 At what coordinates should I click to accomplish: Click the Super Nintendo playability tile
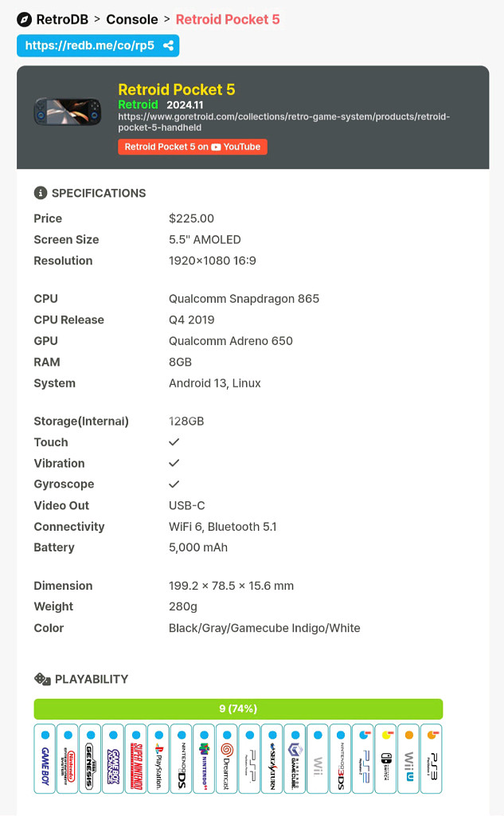135,758
